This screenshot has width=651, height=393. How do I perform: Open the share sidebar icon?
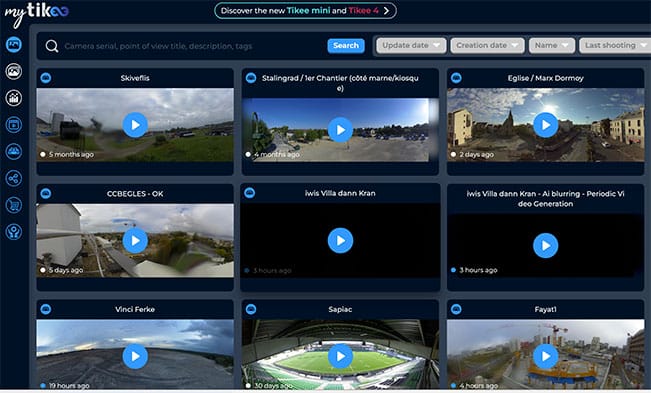(x=14, y=178)
